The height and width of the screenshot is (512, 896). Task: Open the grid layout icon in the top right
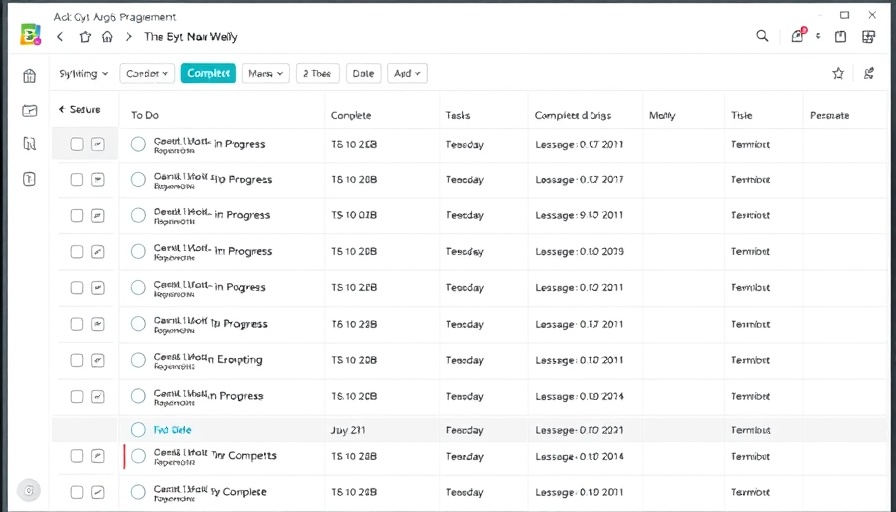[x=869, y=37]
